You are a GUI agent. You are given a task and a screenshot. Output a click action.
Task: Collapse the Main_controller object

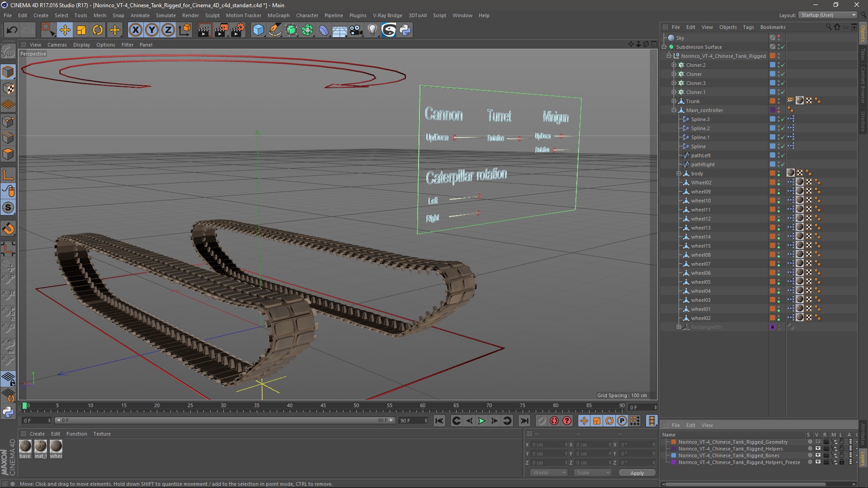point(674,110)
